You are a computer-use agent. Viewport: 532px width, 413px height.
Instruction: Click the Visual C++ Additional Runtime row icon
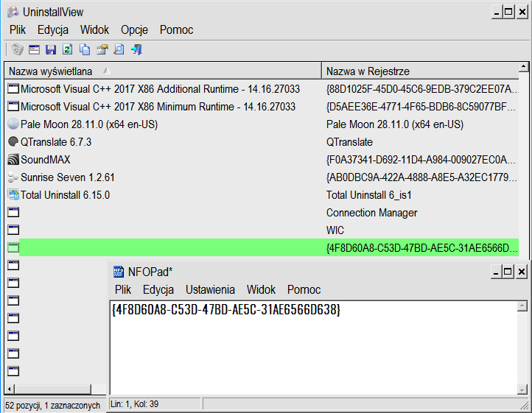click(13, 89)
